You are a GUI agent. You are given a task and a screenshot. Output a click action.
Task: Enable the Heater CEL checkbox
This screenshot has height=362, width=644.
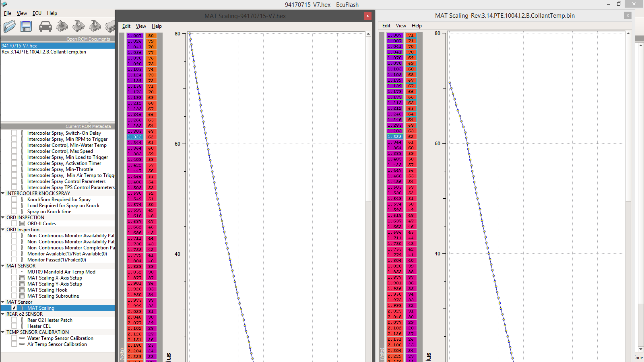pos(14,326)
